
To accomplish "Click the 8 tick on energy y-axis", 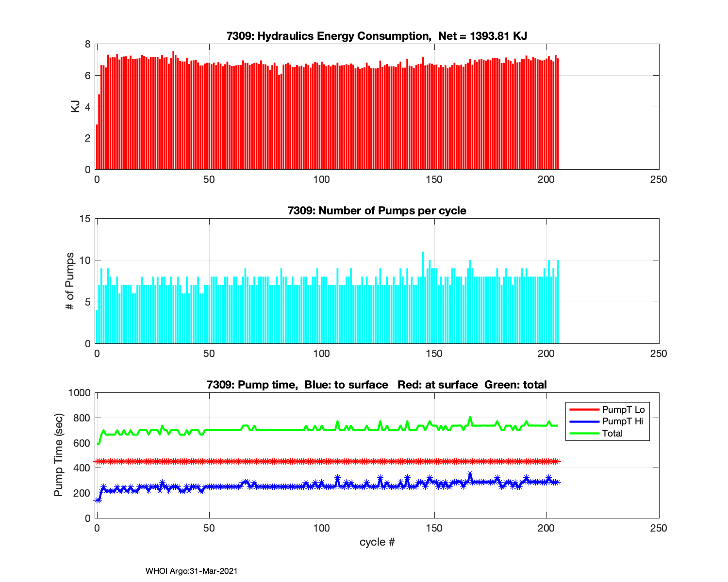I will [x=87, y=44].
